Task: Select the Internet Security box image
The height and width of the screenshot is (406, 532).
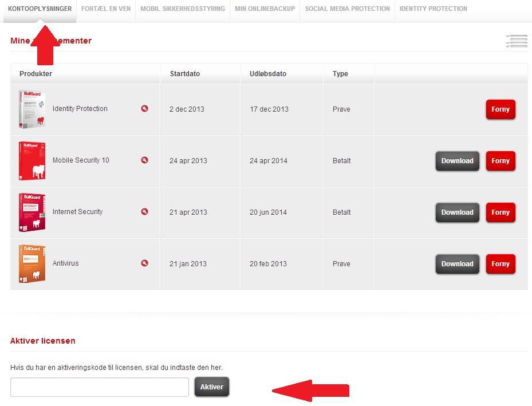Action: pyautogui.click(x=32, y=212)
